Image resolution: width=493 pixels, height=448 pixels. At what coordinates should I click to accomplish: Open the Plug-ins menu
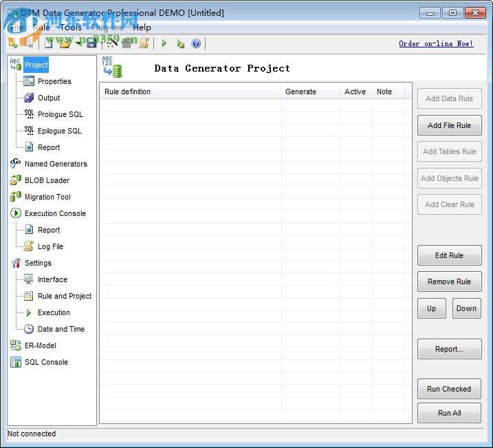[x=107, y=28]
